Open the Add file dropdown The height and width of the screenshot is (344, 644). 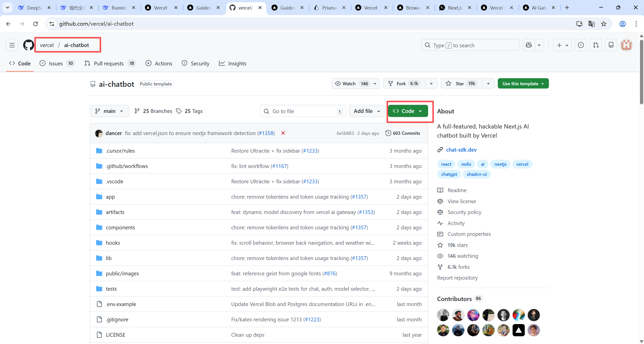pos(367,111)
